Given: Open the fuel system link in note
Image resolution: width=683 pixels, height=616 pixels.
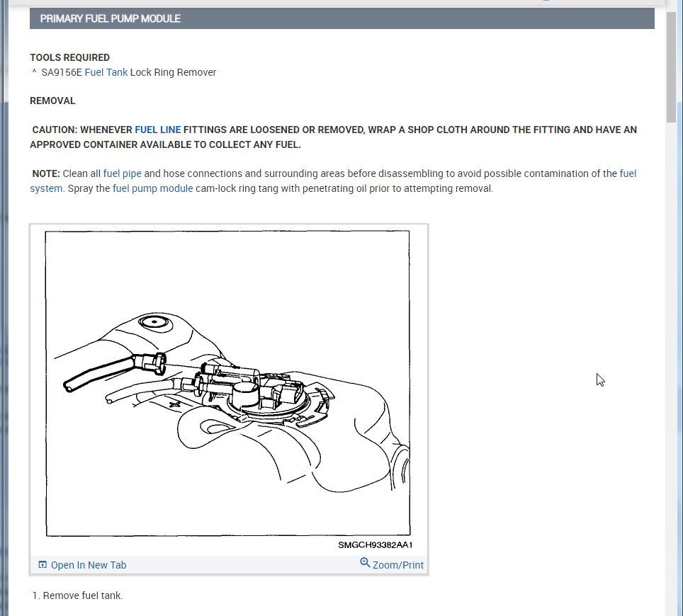Looking at the screenshot, I should point(333,181).
